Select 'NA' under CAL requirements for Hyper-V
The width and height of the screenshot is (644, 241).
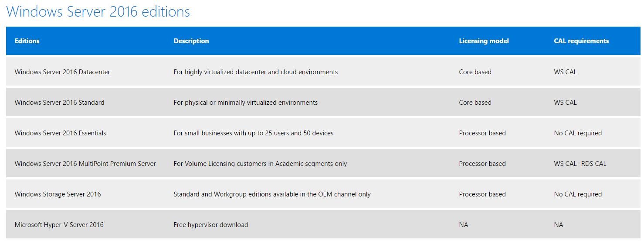pos(559,225)
